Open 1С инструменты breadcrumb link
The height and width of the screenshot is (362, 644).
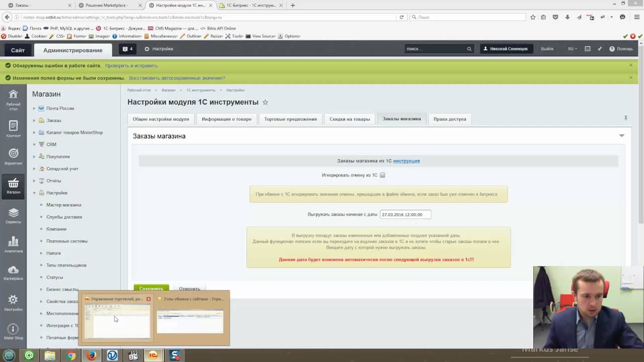coord(201,90)
